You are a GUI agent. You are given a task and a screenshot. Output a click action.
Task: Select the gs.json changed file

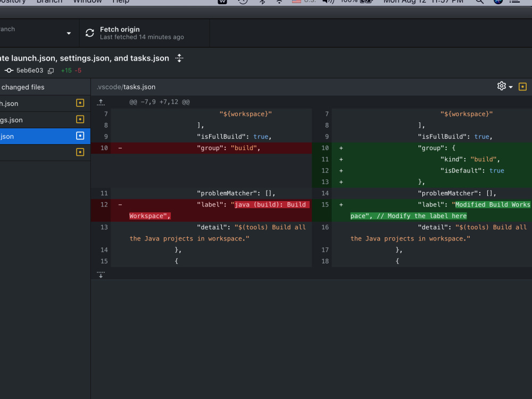tap(45, 120)
